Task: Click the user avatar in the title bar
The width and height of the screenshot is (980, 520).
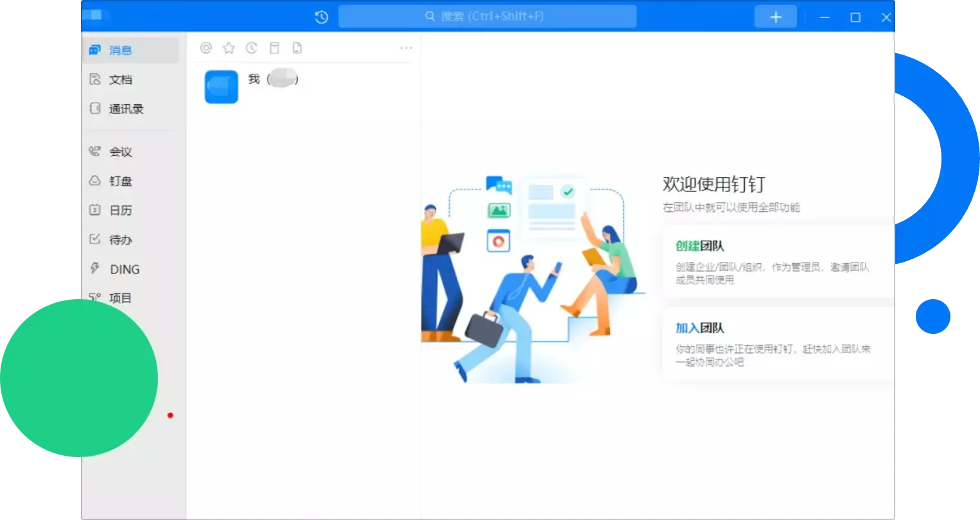Action: 92,15
